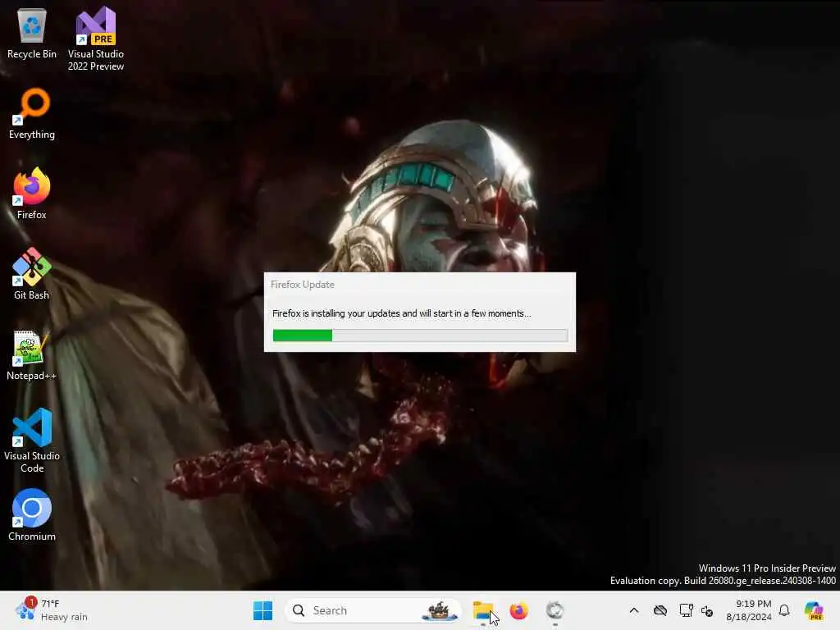Screen dimensions: 840x630
Task: Click the Firefox Update progress bar
Action: 420,336
